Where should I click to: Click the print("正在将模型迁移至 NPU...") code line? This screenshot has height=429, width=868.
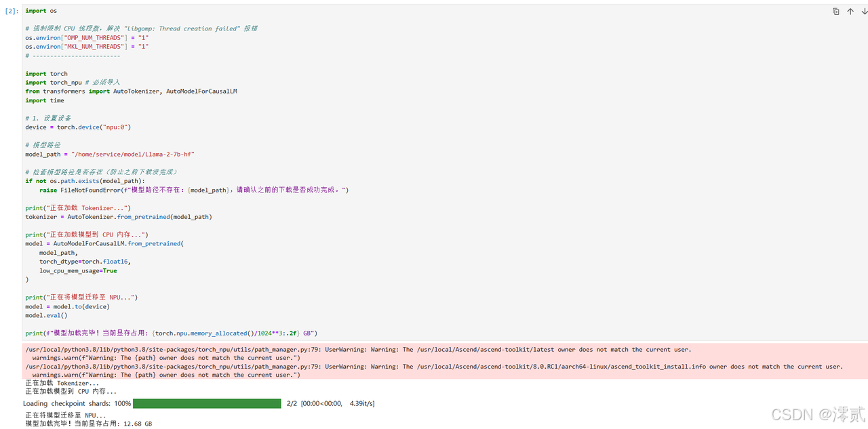point(81,298)
